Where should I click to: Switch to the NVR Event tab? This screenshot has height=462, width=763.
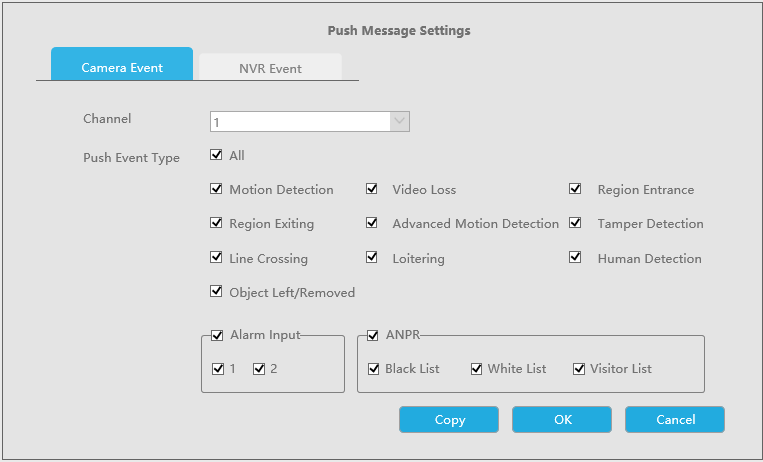click(x=270, y=68)
